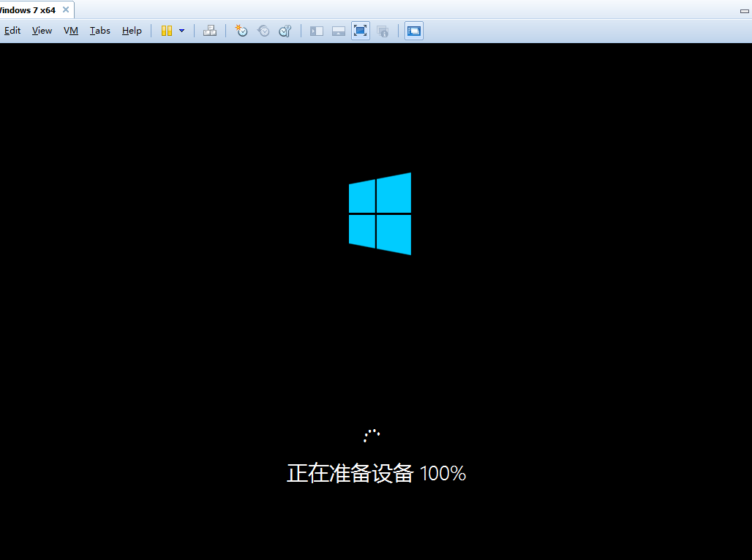Open the View menu
The width and height of the screenshot is (752, 560).
42,31
